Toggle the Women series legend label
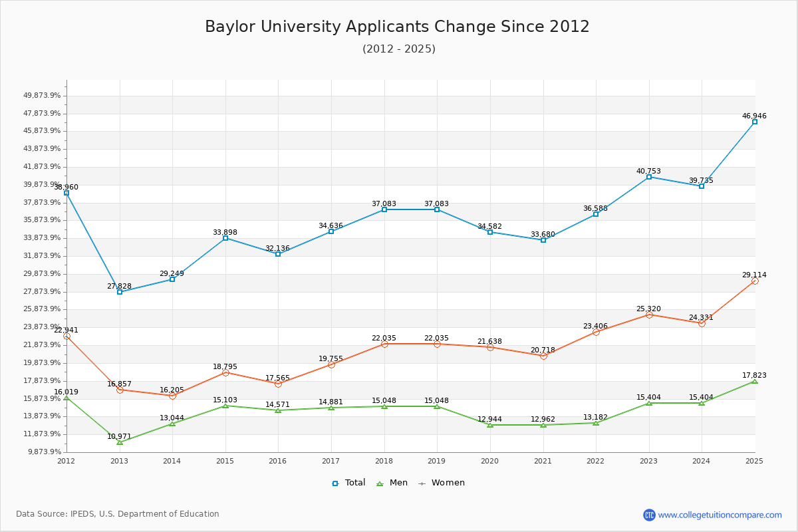Image resolution: width=798 pixels, height=532 pixels. pyautogui.click(x=448, y=483)
